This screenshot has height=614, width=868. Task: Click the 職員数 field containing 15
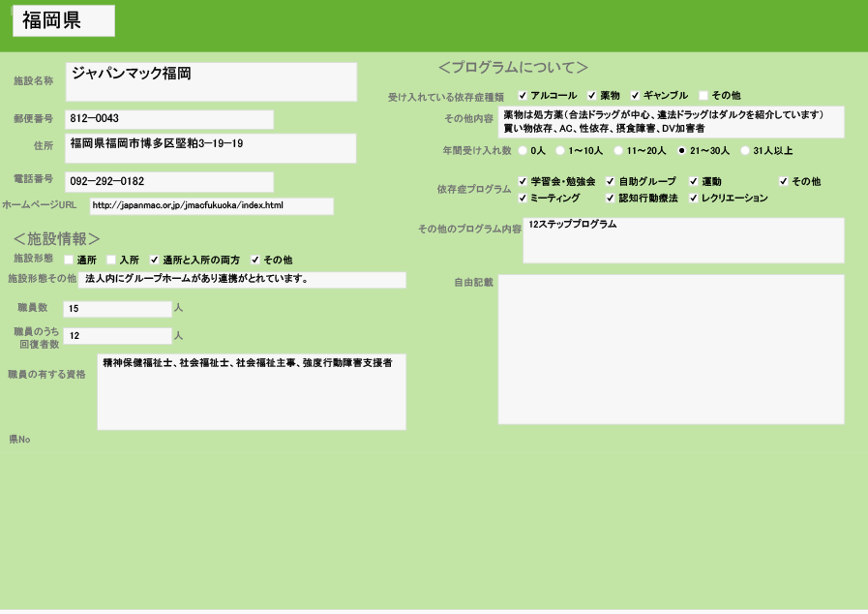[x=117, y=309]
